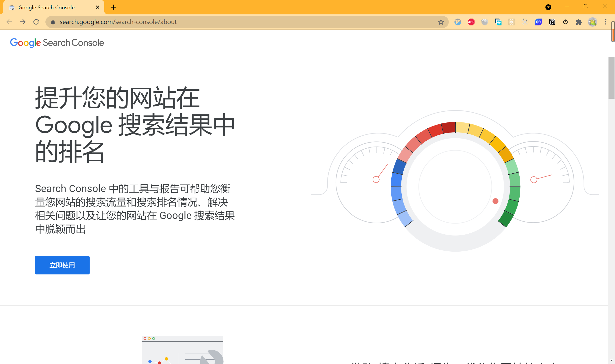Open the blue checkmark extension icon
Image resolution: width=615 pixels, height=364 pixels.
tap(538, 22)
